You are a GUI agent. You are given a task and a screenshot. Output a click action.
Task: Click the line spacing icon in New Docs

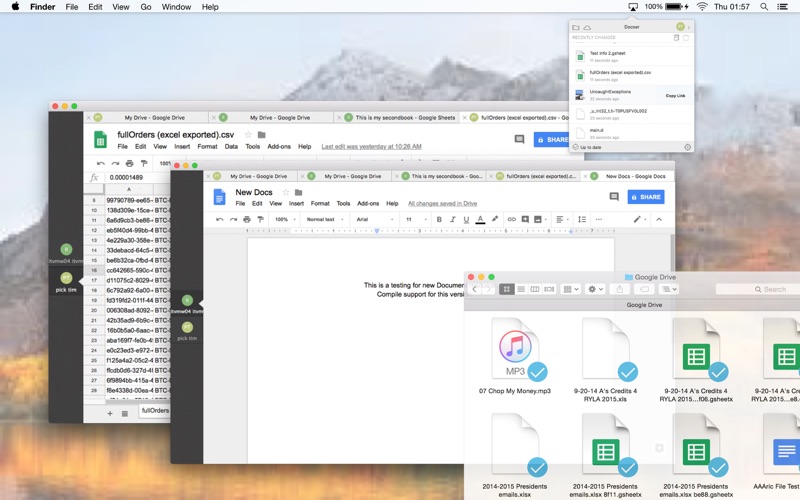[x=582, y=219]
